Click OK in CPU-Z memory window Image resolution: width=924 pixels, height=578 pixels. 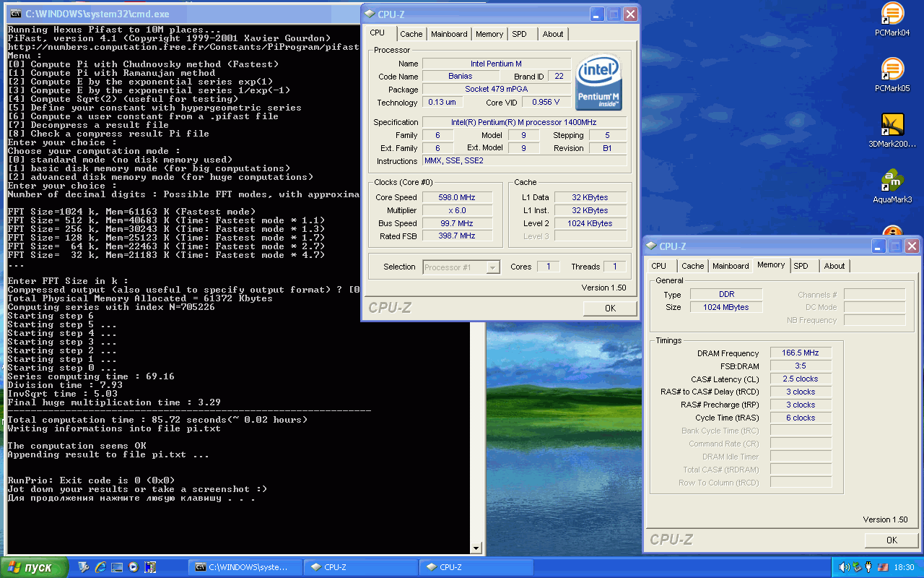pos(892,540)
